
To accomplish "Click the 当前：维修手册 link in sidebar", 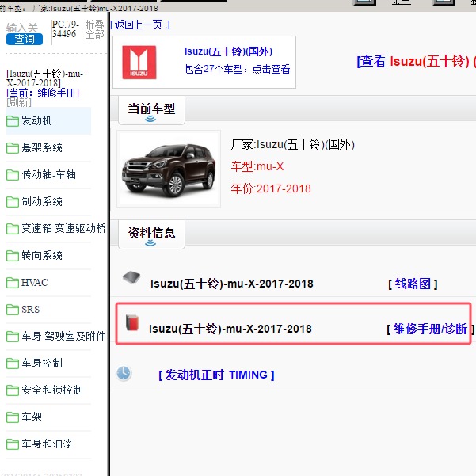I will coord(43,93).
